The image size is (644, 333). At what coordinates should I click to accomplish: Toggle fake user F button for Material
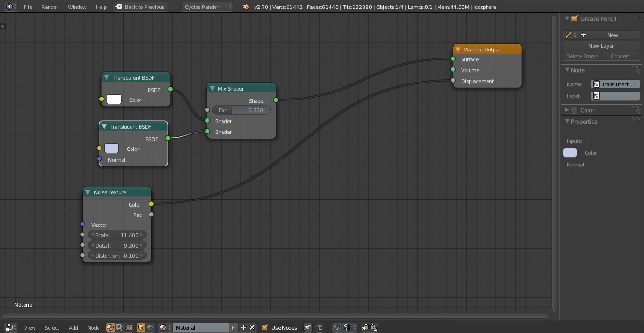234,327
